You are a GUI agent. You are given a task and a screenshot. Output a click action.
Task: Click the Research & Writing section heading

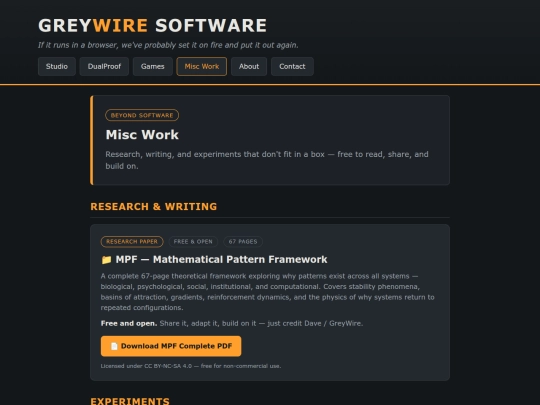154,207
